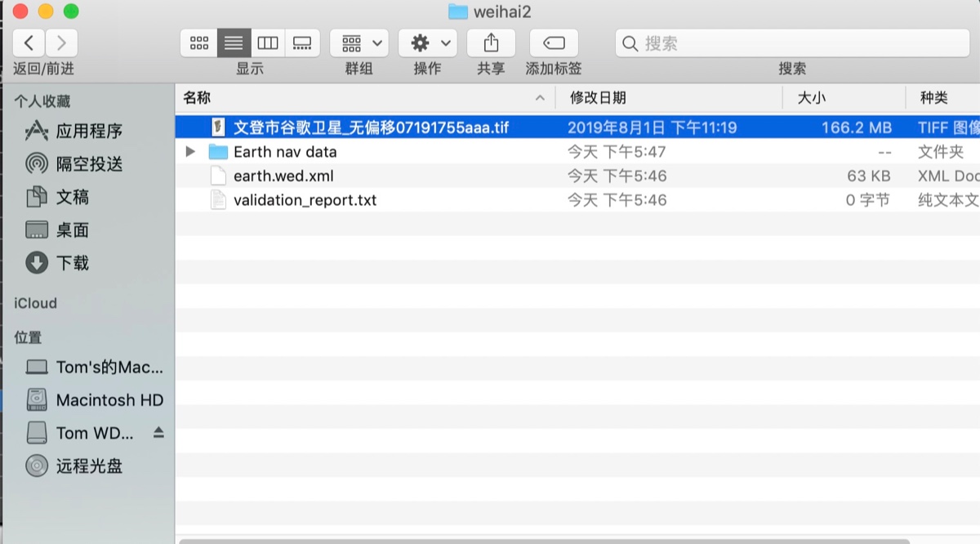The width and height of the screenshot is (980, 544).
Task: Click the forward navigation arrow
Action: (61, 43)
